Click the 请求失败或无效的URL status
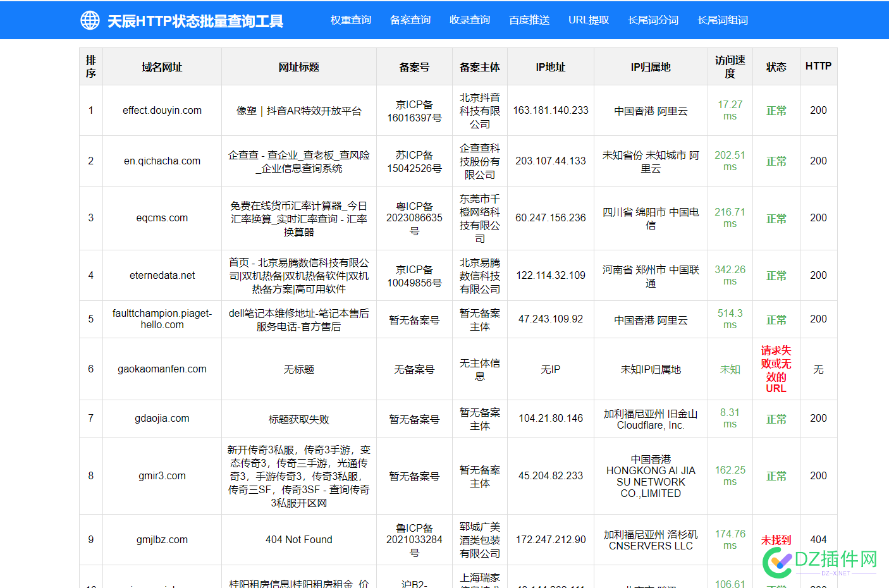 (776, 369)
